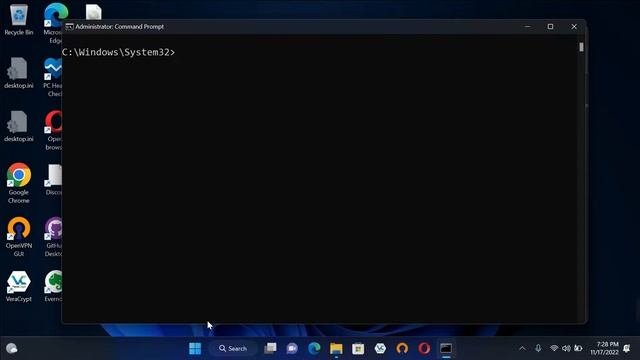Open the Wi-Fi network tray icon
Image resolution: width=640 pixels, height=360 pixels.
(554, 348)
